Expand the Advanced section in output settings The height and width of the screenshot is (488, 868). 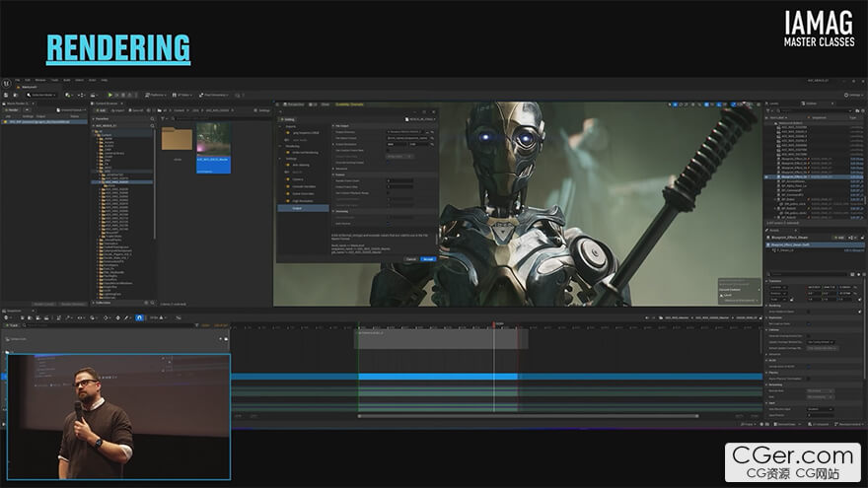pos(333,169)
